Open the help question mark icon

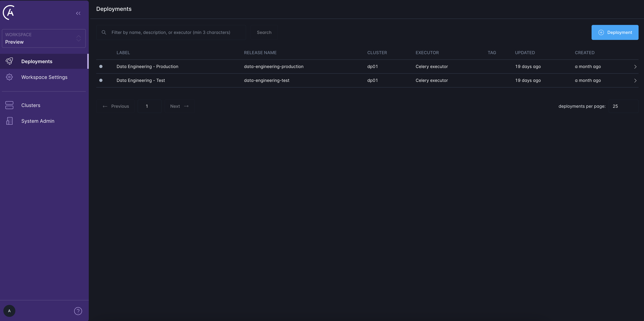tap(78, 311)
